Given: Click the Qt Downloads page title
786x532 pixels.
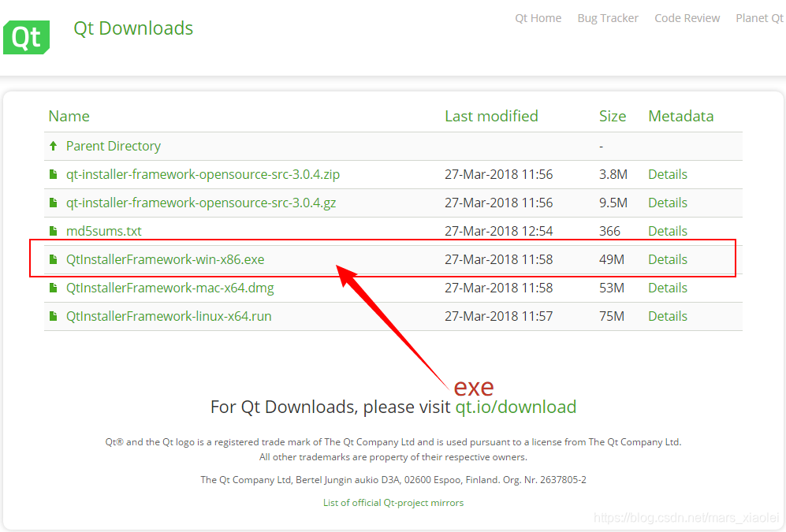Looking at the screenshot, I should (133, 28).
